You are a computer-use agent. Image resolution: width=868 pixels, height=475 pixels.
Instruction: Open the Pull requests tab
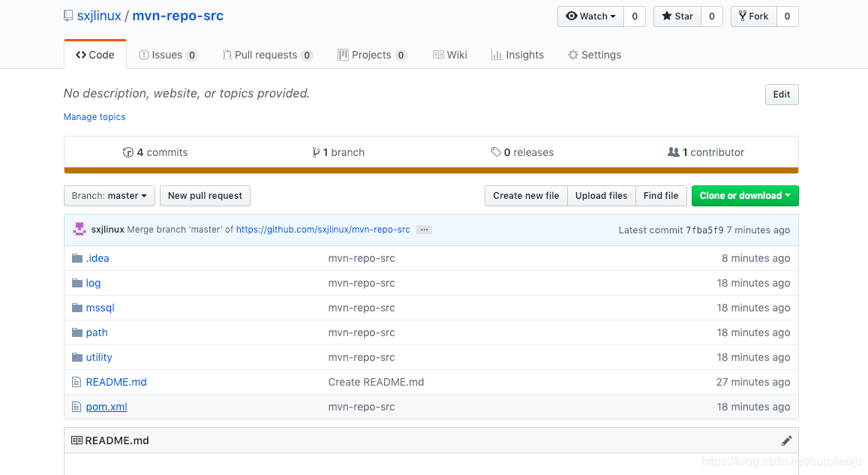pyautogui.click(x=267, y=55)
